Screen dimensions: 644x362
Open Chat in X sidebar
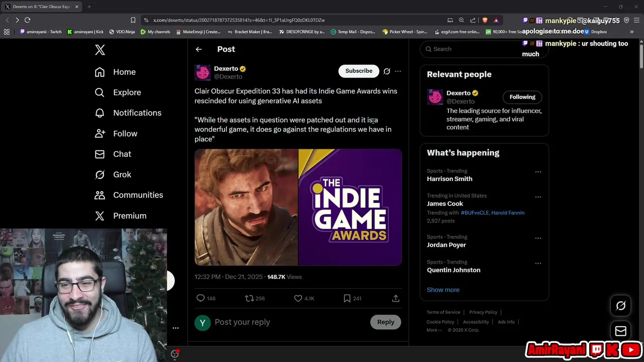click(113, 154)
